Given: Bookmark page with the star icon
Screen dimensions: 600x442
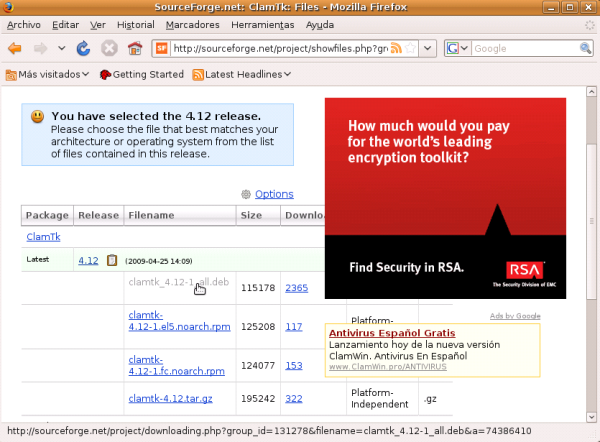Looking at the screenshot, I should click(x=411, y=48).
